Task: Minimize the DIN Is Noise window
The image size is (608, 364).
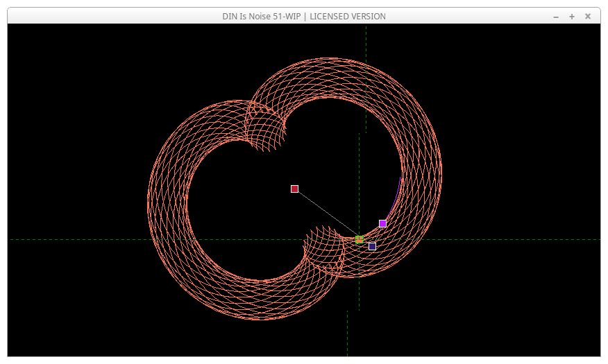Action: click(556, 17)
